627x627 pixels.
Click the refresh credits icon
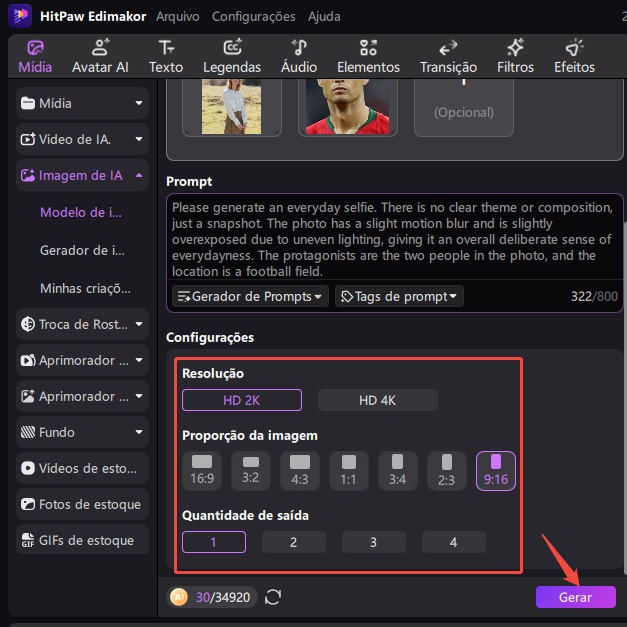(273, 597)
